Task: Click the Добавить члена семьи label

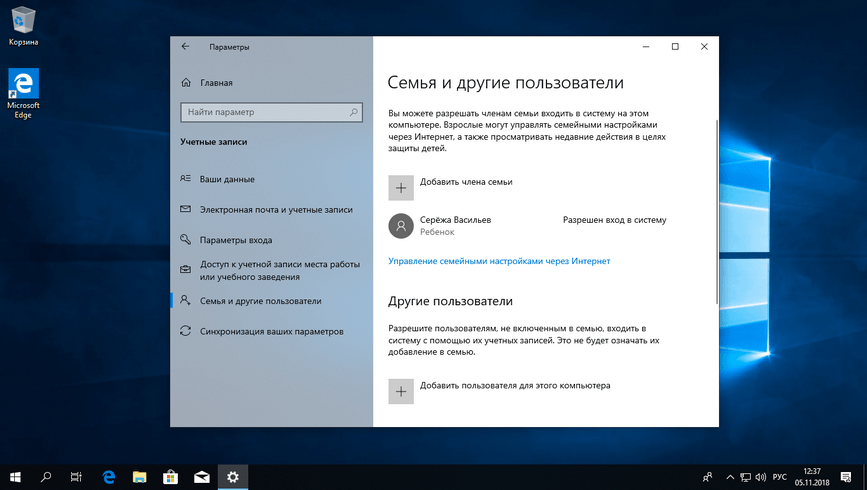Action: (466, 182)
